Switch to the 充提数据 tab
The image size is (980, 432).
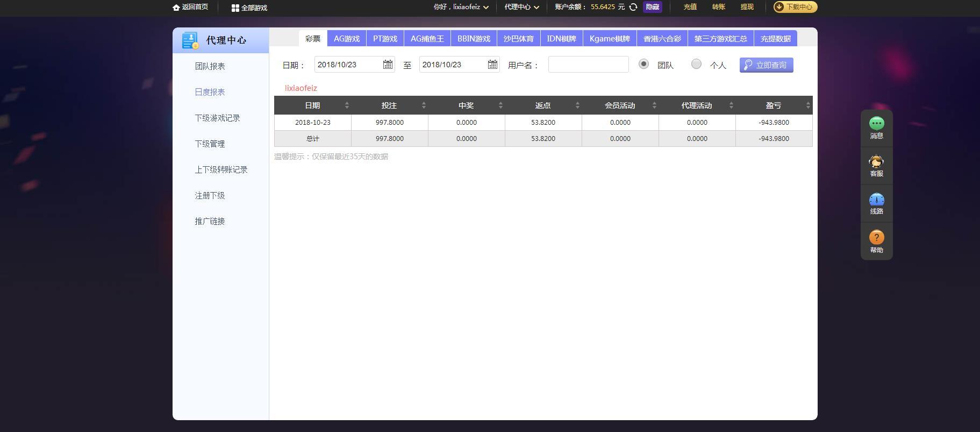pos(776,38)
